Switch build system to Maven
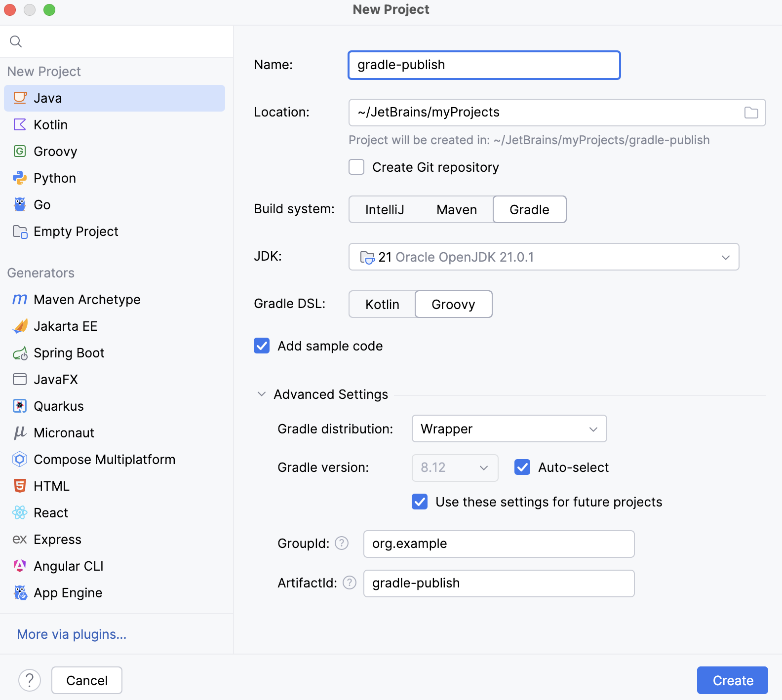The width and height of the screenshot is (782, 700). coord(456,209)
